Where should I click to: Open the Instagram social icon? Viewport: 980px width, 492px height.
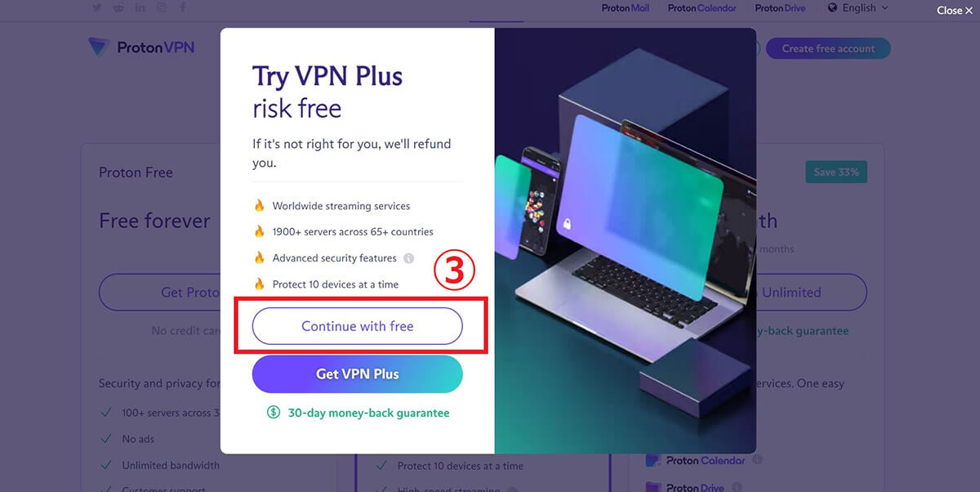coord(162,7)
